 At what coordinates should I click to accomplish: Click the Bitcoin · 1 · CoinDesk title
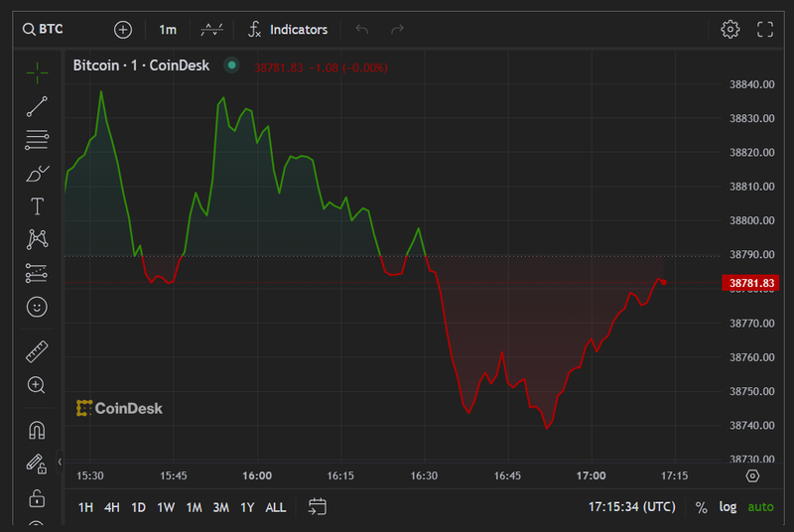[141, 66]
